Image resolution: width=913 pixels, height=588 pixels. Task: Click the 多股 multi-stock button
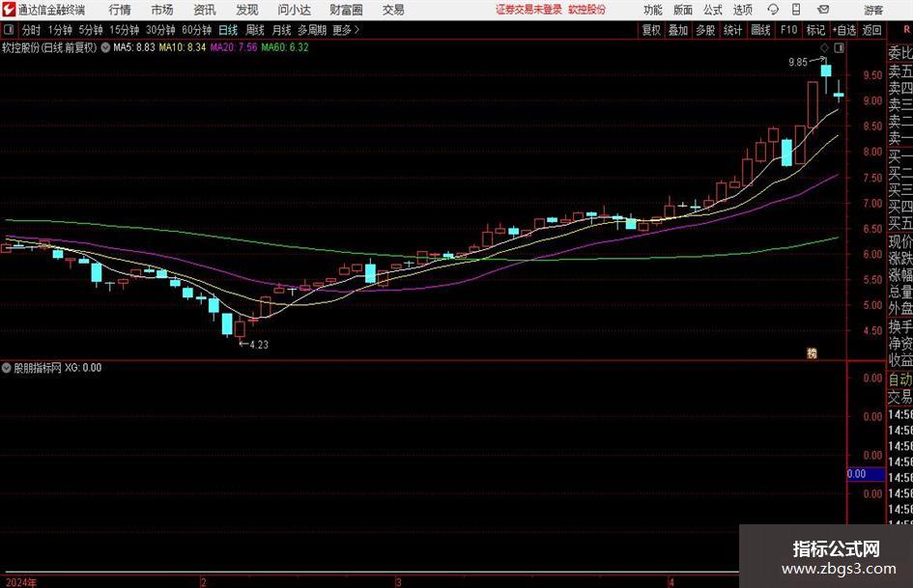(x=705, y=30)
